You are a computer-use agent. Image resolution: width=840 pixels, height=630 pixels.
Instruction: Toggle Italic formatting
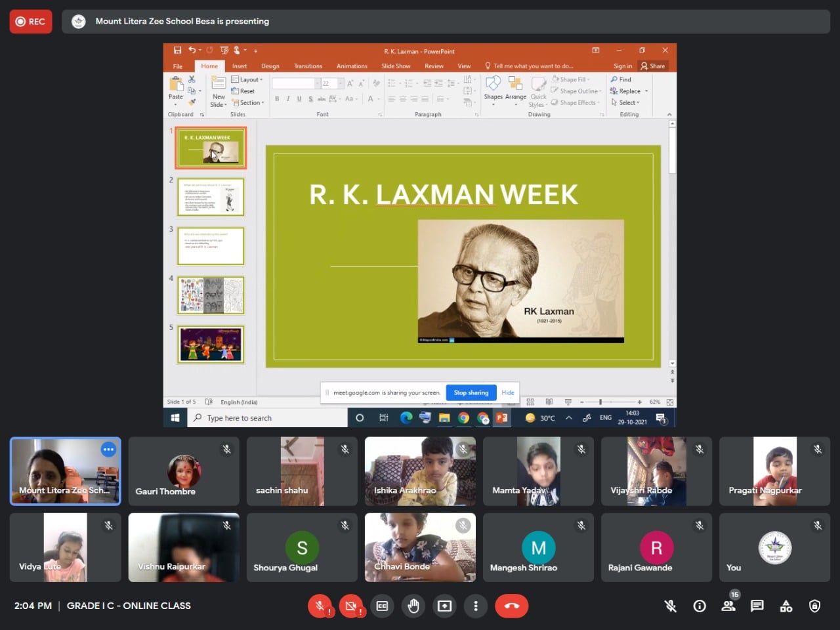(x=288, y=99)
